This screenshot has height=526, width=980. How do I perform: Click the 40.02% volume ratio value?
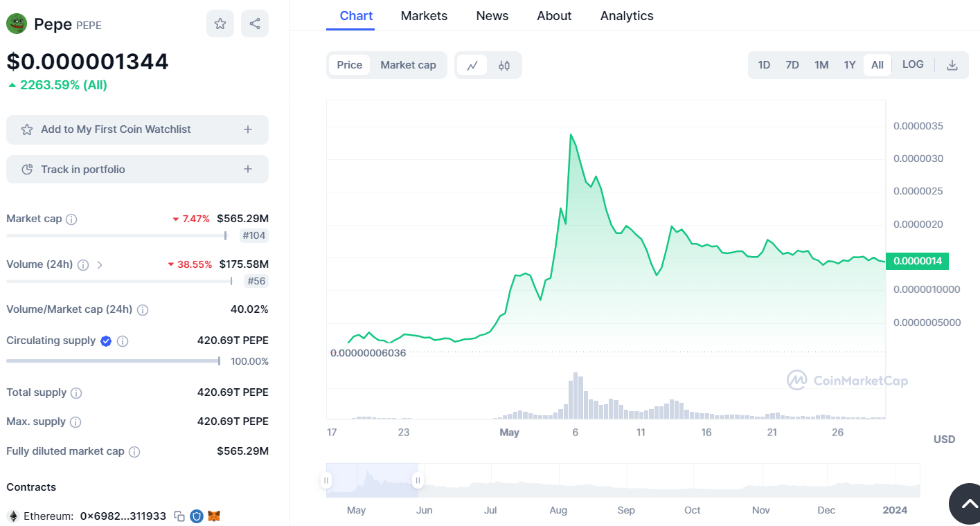pos(249,309)
